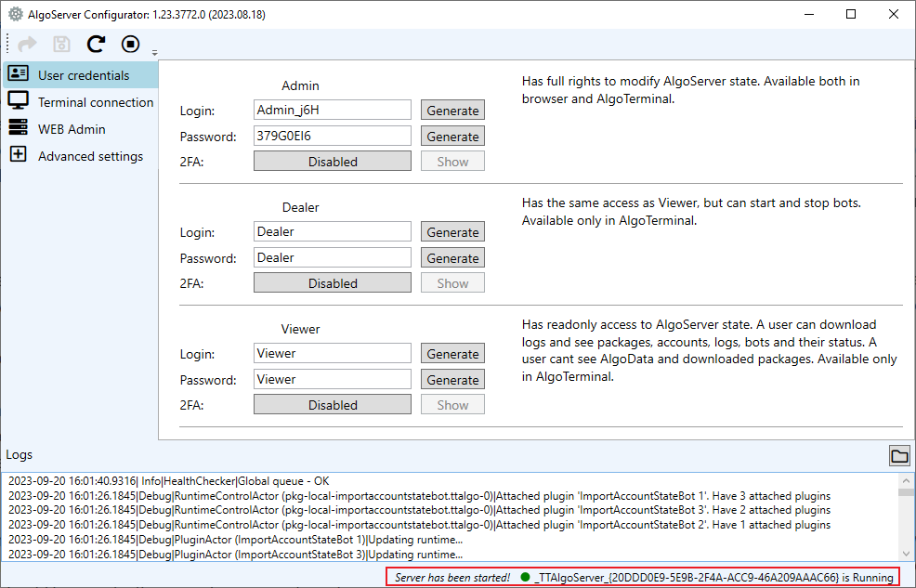Generate a new Dealer login
Viewport: 916px width, 588px height.
[452, 232]
